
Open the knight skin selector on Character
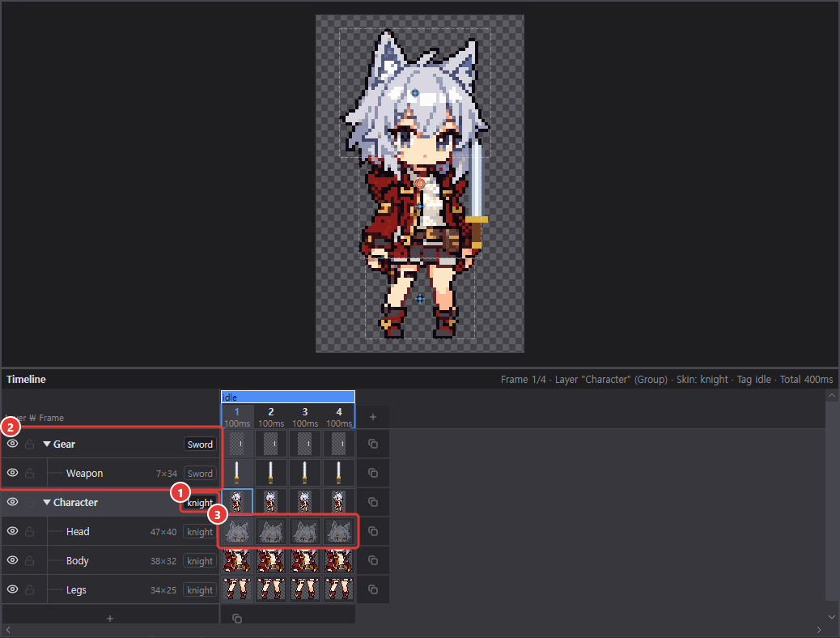[200, 503]
